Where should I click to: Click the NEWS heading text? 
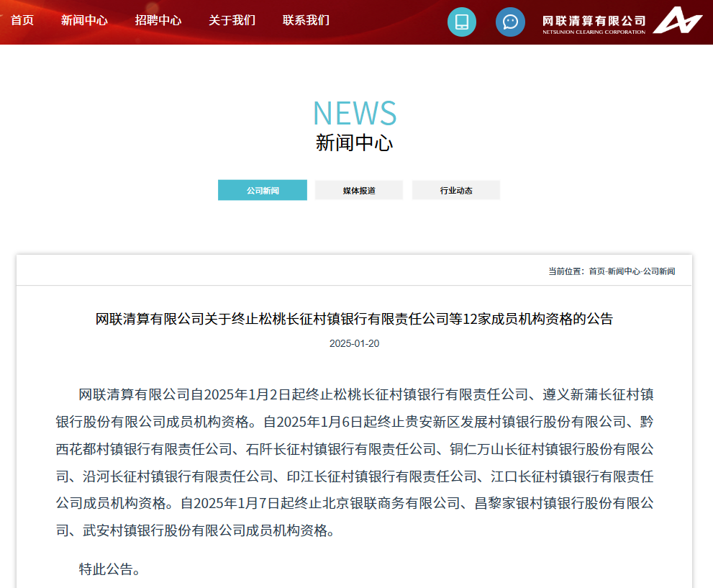[355, 113]
